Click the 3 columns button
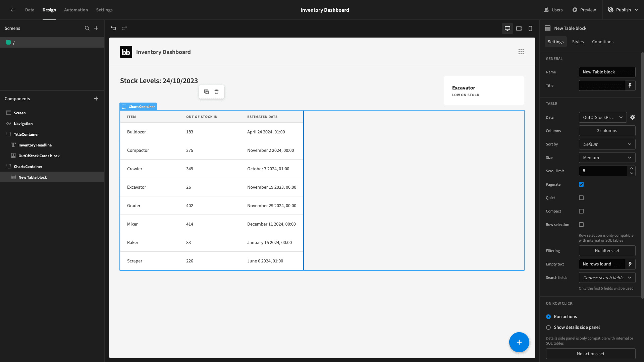 [607, 131]
